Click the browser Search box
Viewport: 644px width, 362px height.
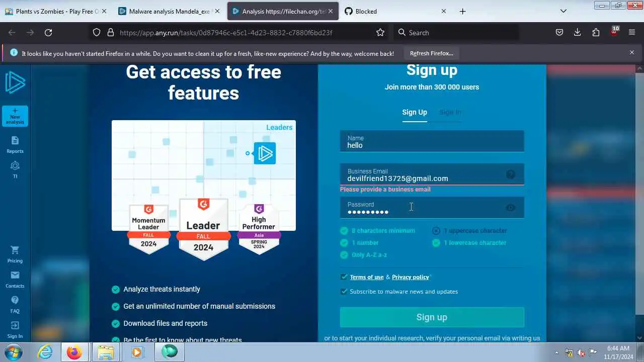tap(456, 33)
